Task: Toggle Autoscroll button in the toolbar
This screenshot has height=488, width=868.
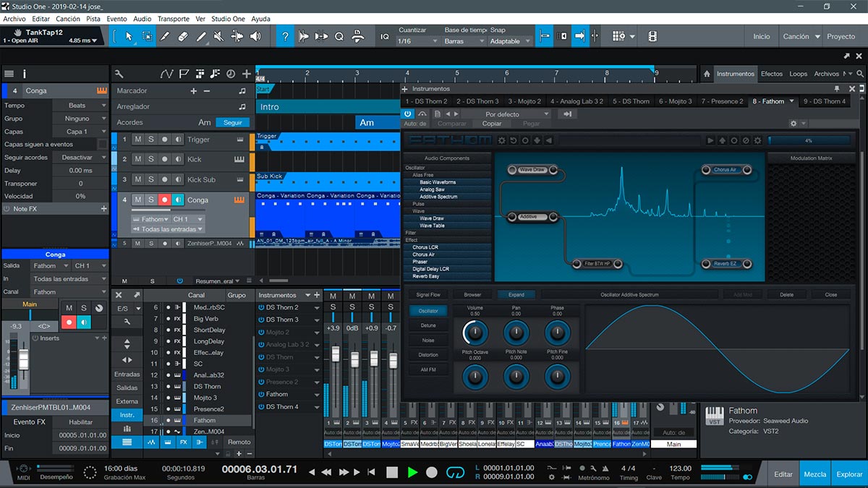Action: pyautogui.click(x=580, y=36)
